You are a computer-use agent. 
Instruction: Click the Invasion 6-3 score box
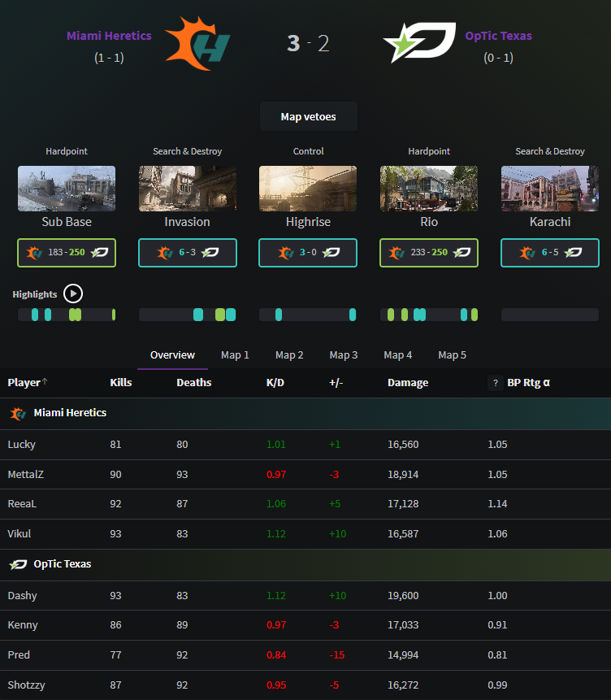[188, 253]
